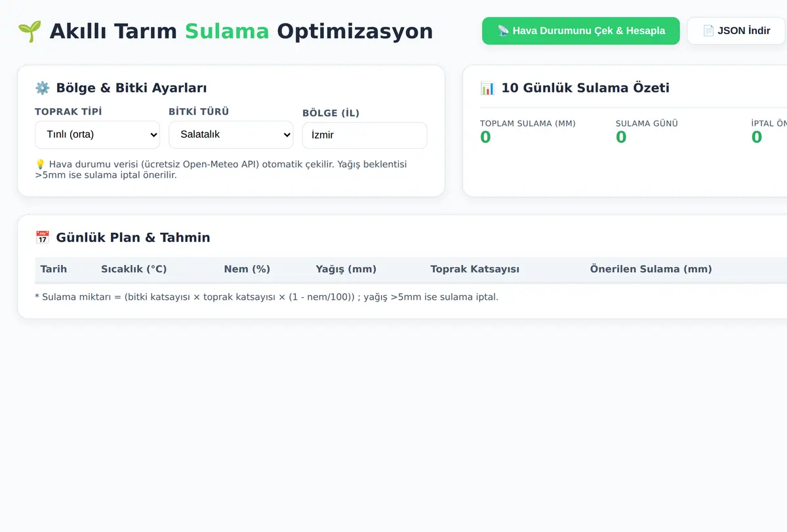Click the Sulama miktarı formula footnote
This screenshot has height=532, width=787.
click(x=266, y=297)
